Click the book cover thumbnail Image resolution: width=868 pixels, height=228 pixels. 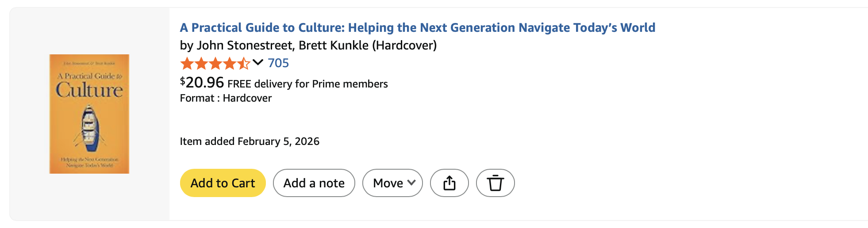point(89,114)
